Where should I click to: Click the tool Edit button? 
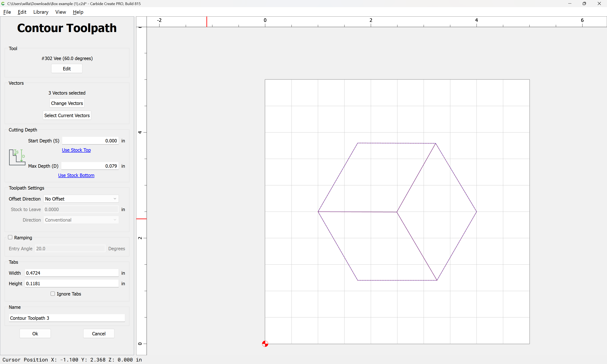(x=67, y=69)
